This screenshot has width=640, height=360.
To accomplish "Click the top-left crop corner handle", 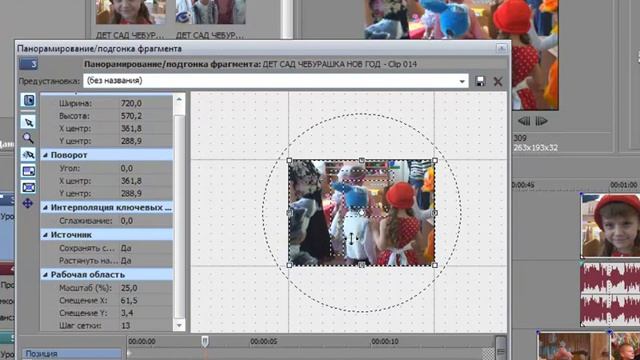I will 289,160.
